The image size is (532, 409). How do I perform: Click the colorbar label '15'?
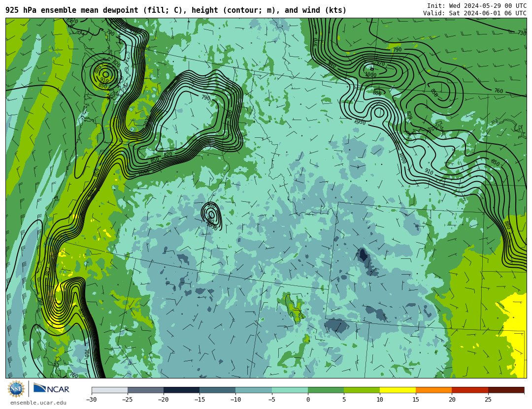point(416,400)
